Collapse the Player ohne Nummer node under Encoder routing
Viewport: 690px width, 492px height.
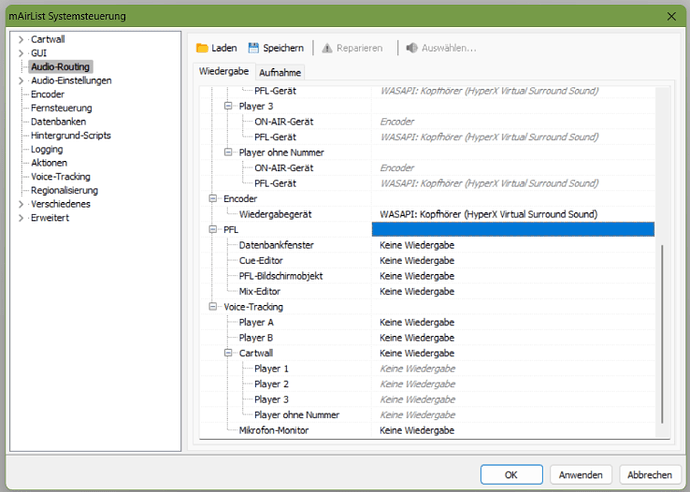pos(228,152)
